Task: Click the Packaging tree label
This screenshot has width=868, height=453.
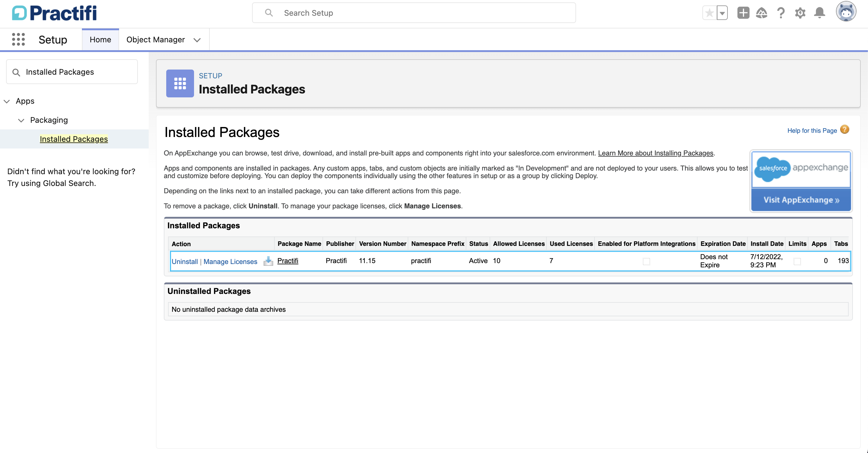Action: (49, 120)
